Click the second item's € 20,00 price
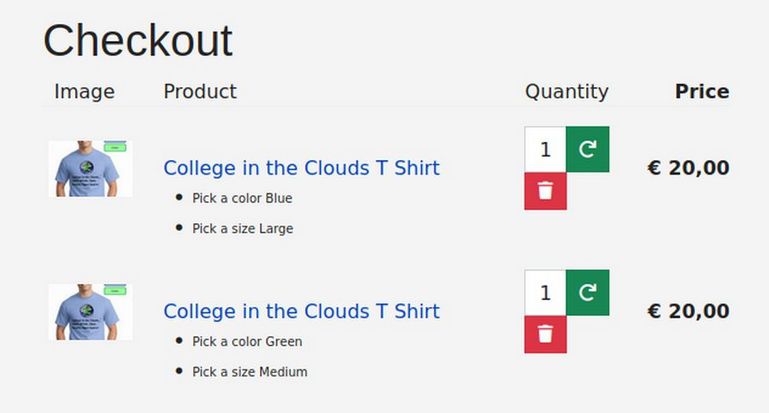The width and height of the screenshot is (769, 413). 688,311
